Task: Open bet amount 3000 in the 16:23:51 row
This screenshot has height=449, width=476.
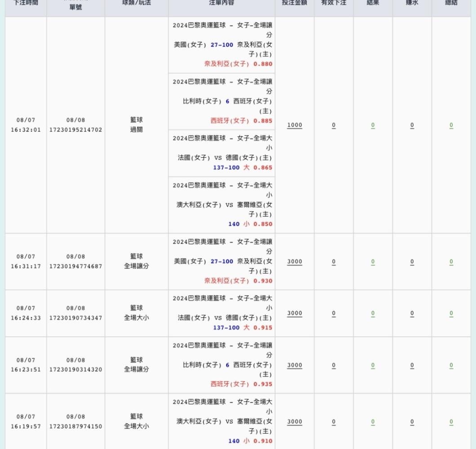Action: click(x=294, y=365)
